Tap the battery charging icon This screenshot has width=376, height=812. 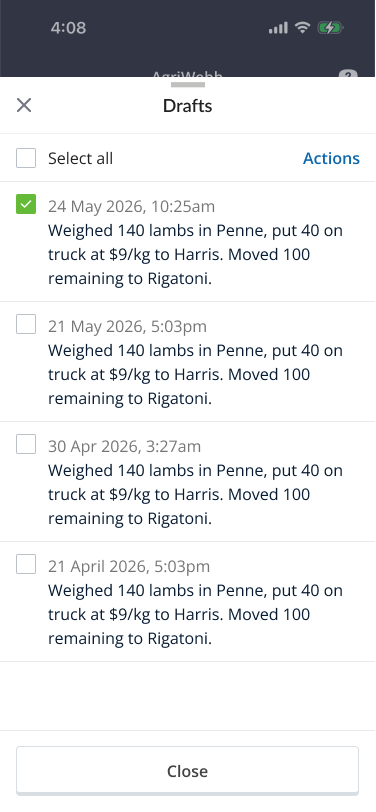[330, 28]
